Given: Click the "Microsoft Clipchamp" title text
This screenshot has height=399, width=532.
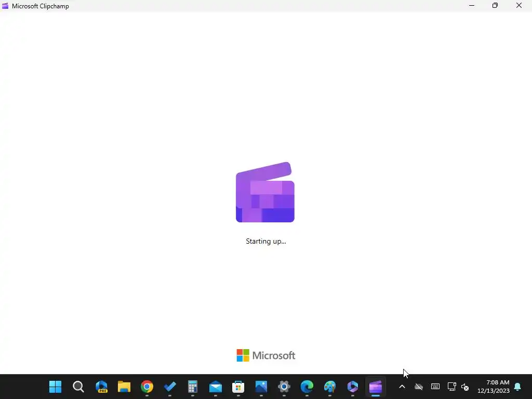Looking at the screenshot, I should tap(41, 6).
